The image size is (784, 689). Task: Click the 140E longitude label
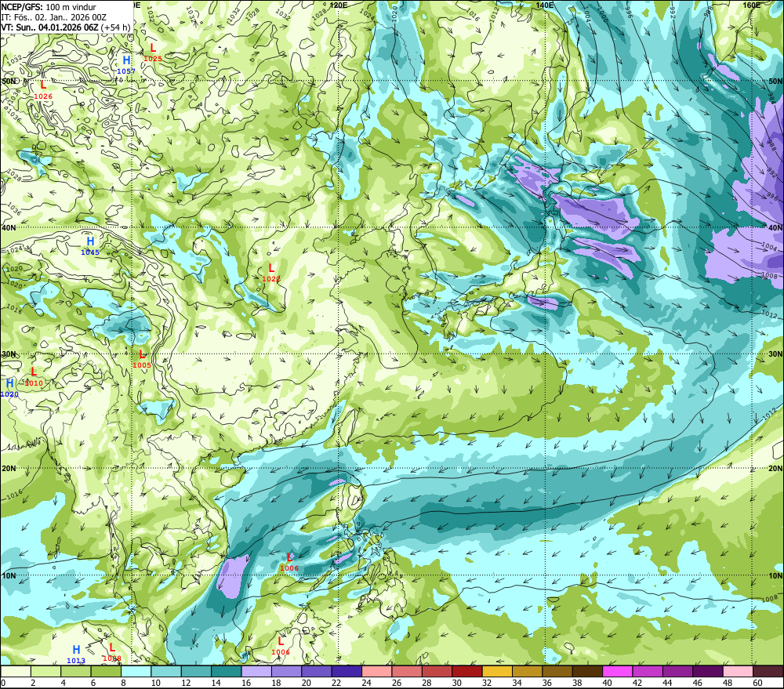click(x=545, y=5)
